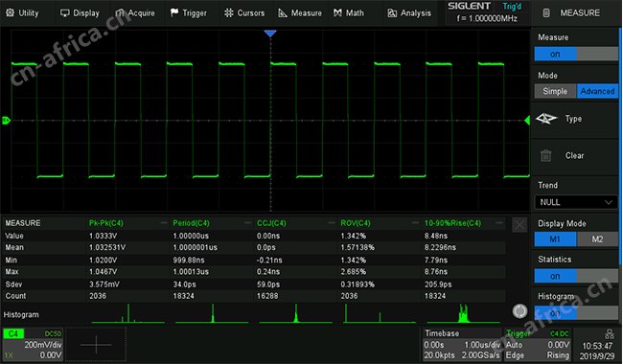This screenshot has height=364, width=623.
Task: Open the Timebase settings box
Action: tap(462, 345)
